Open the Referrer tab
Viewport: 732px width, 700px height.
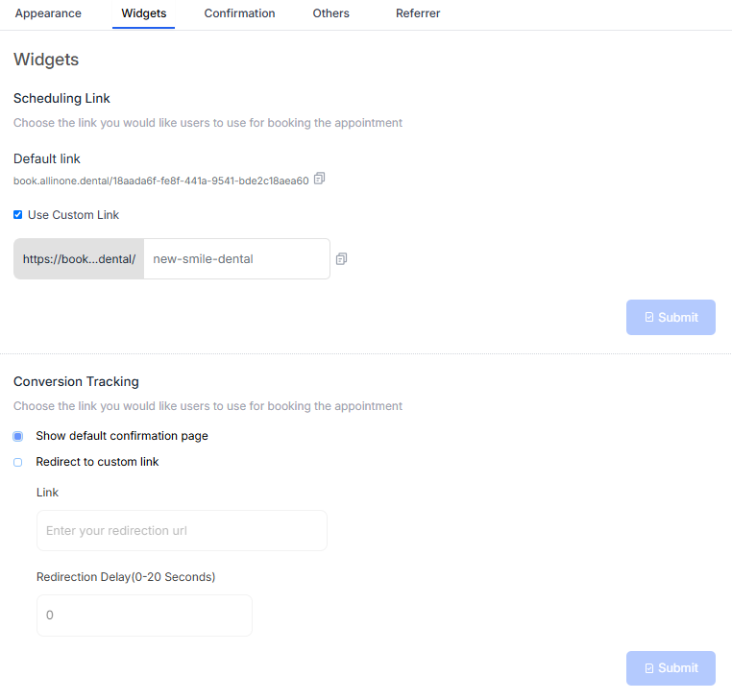pyautogui.click(x=418, y=13)
